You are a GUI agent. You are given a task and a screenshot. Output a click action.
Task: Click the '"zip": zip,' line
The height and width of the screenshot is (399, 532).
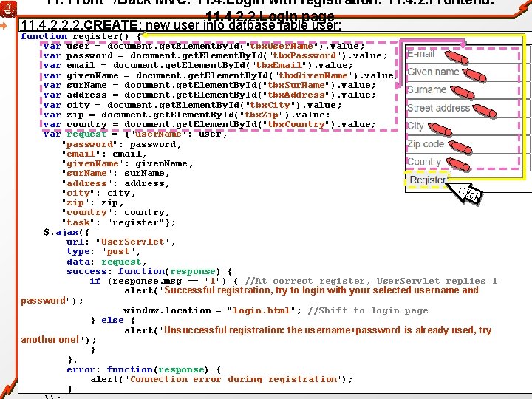[92, 203]
